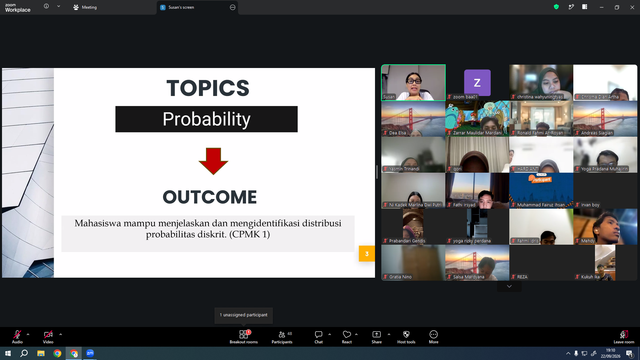This screenshot has height=360, width=640.
Task: Select yoga rizky perdana tile
Action: 477,227
